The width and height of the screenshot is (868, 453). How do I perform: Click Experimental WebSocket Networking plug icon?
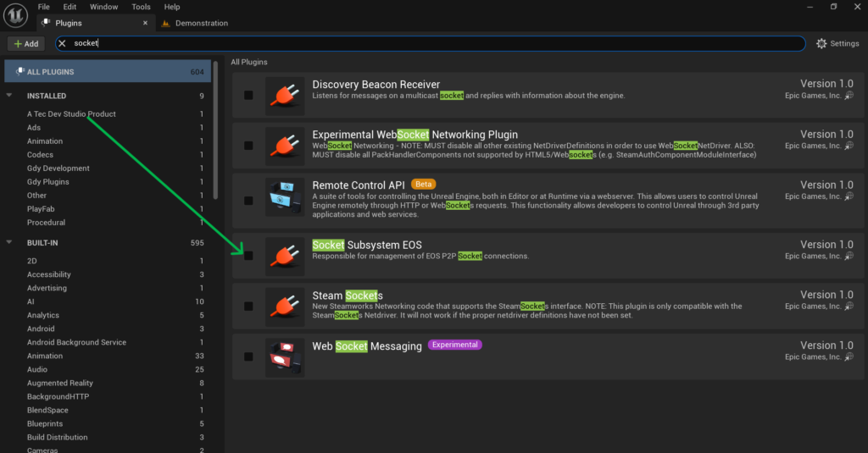point(285,146)
